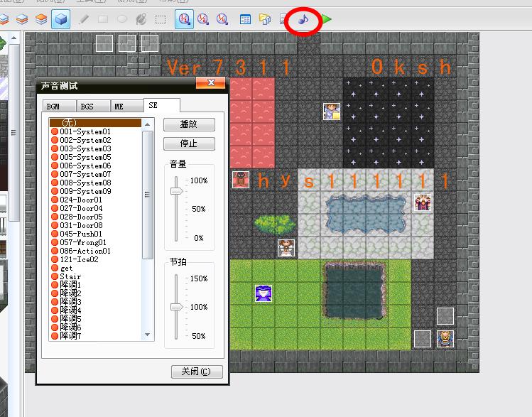The width and height of the screenshot is (532, 417).
Task: Select the third map layer icon
Action: [x=41, y=19]
